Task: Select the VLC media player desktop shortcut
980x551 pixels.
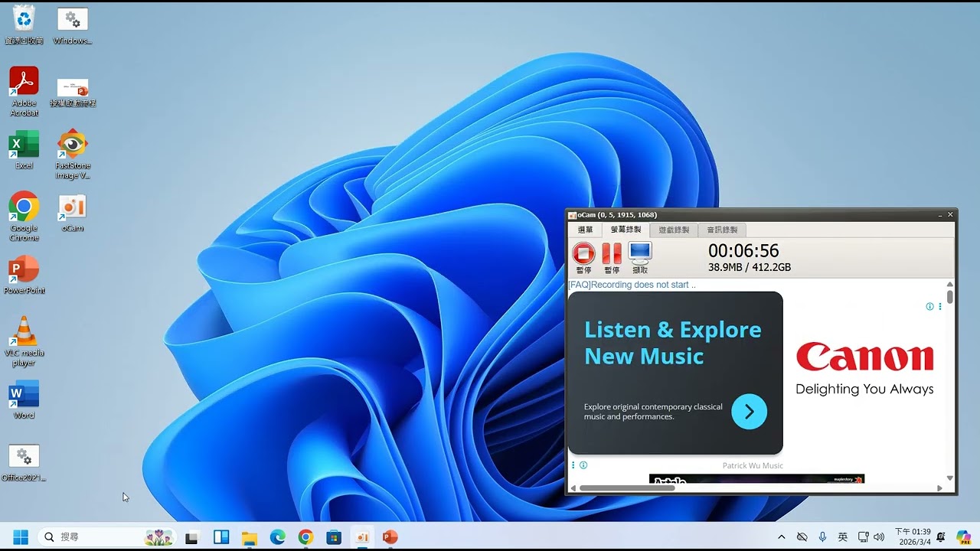Action: [x=24, y=341]
